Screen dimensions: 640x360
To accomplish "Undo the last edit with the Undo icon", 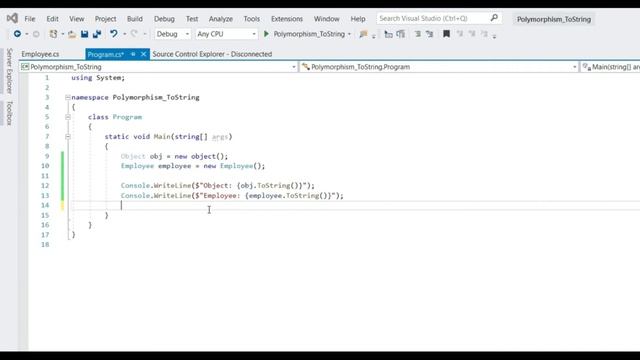I will click(x=113, y=34).
